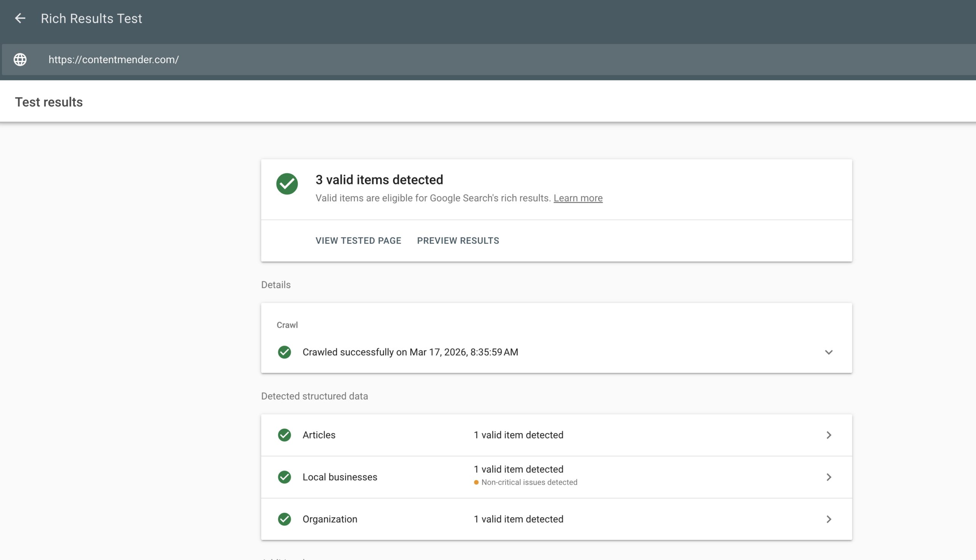Click the orange dot beside Non-critical issues detected
This screenshot has height=560, width=976.
click(476, 482)
